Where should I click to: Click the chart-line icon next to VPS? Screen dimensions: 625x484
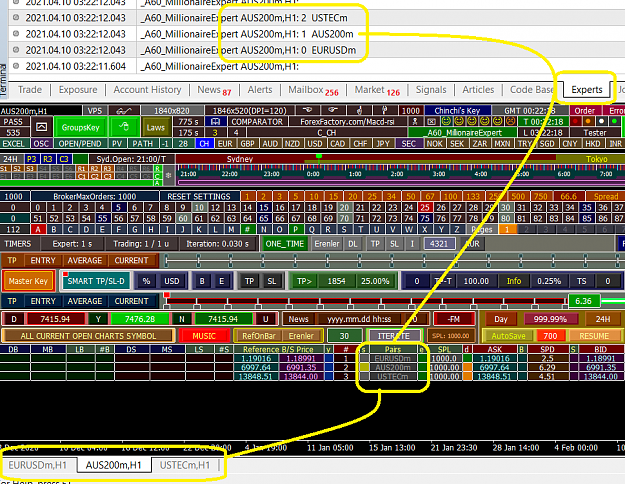pos(124,110)
